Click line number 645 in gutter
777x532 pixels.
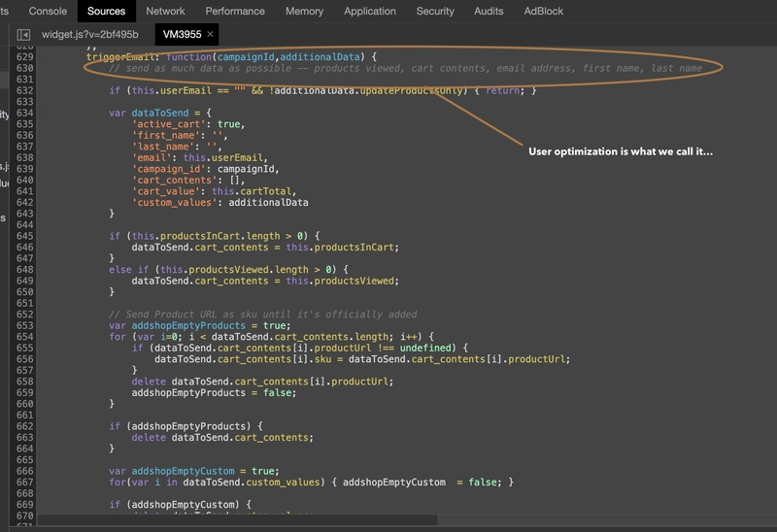click(25, 236)
